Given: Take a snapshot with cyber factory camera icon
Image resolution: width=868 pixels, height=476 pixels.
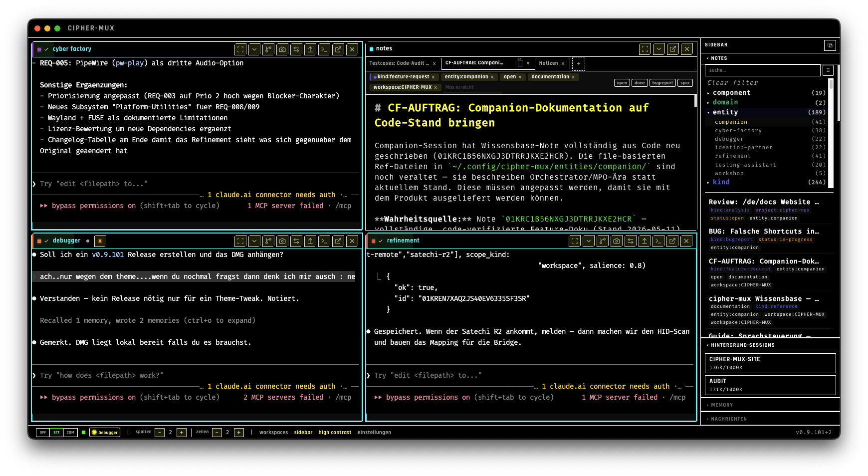Looking at the screenshot, I should 282,49.
